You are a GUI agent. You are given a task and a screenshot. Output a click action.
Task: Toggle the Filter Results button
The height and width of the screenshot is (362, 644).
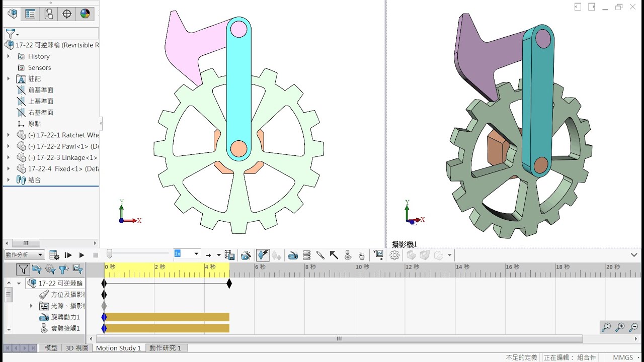point(77,269)
